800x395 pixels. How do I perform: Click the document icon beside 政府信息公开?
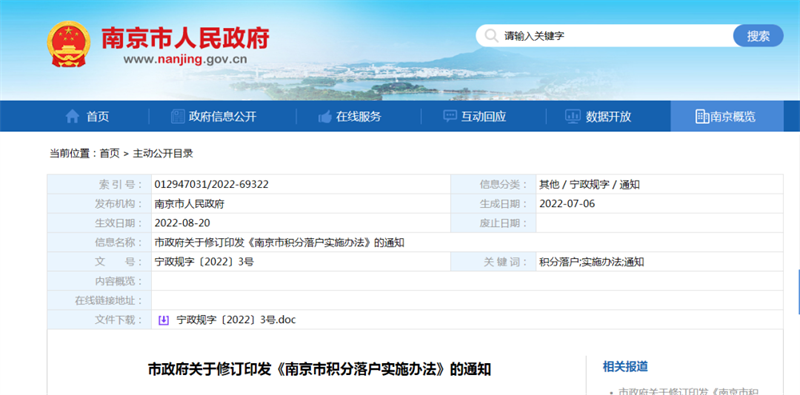178,116
